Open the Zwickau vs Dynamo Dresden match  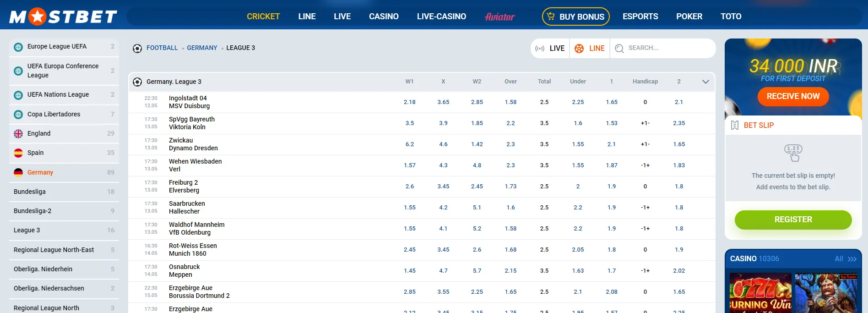[x=193, y=144]
